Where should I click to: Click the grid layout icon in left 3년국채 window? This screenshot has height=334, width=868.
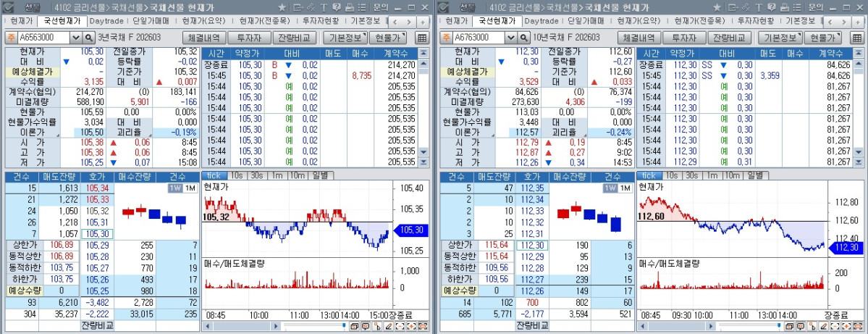422,38
